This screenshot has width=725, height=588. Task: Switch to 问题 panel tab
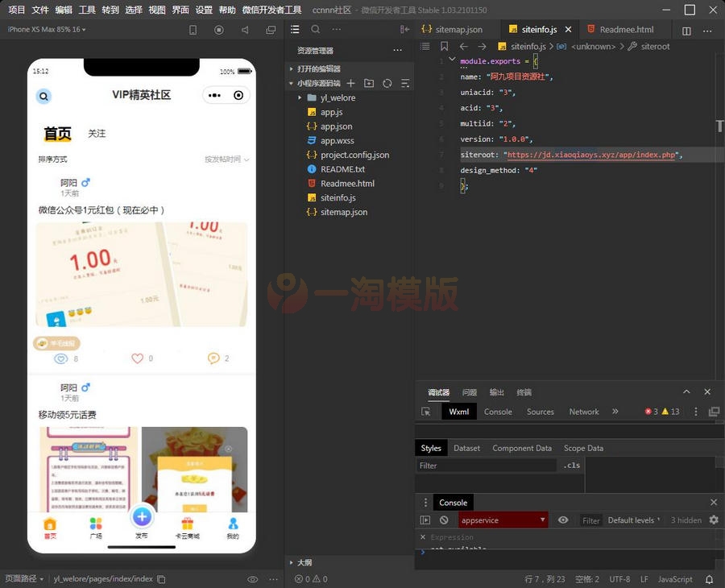[470, 392]
